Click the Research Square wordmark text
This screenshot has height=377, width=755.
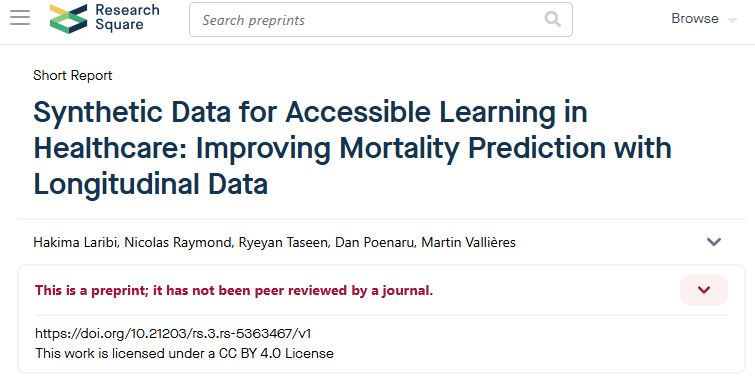pyautogui.click(x=127, y=17)
